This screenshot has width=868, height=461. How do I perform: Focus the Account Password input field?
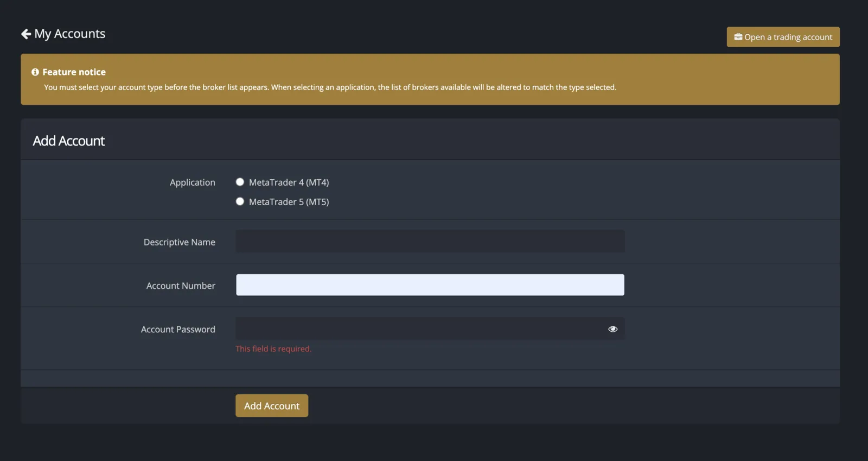(x=430, y=329)
